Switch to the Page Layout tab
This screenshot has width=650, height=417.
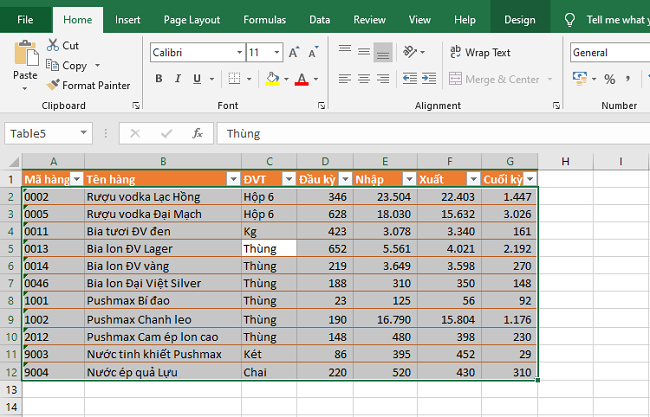(x=191, y=19)
